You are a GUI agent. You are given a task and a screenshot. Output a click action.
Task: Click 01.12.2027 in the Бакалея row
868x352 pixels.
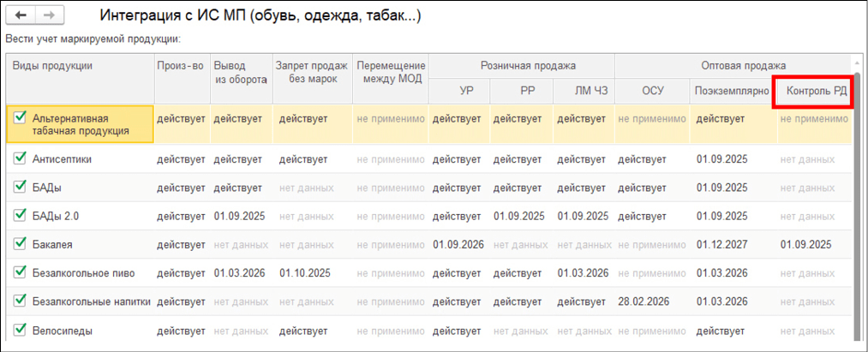click(x=721, y=244)
